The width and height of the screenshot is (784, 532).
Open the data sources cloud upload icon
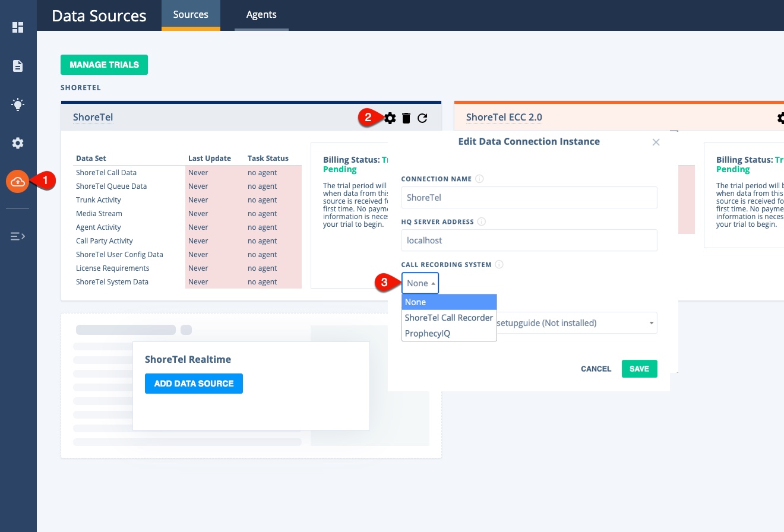[18, 182]
